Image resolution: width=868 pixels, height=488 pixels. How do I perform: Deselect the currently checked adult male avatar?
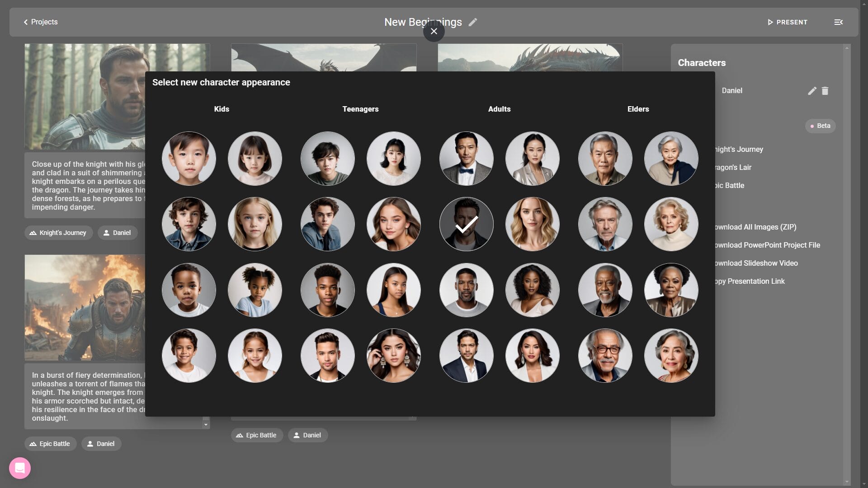[x=466, y=224]
